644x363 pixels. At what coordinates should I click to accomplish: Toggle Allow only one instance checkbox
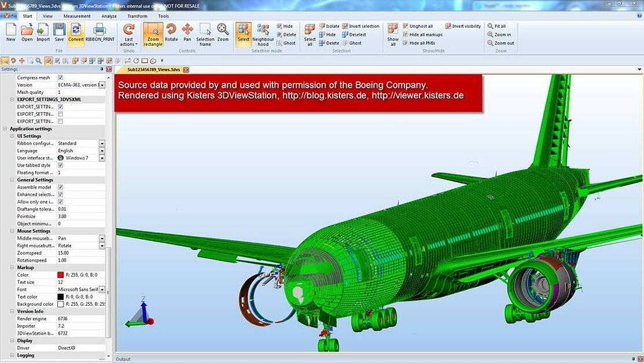(60, 202)
